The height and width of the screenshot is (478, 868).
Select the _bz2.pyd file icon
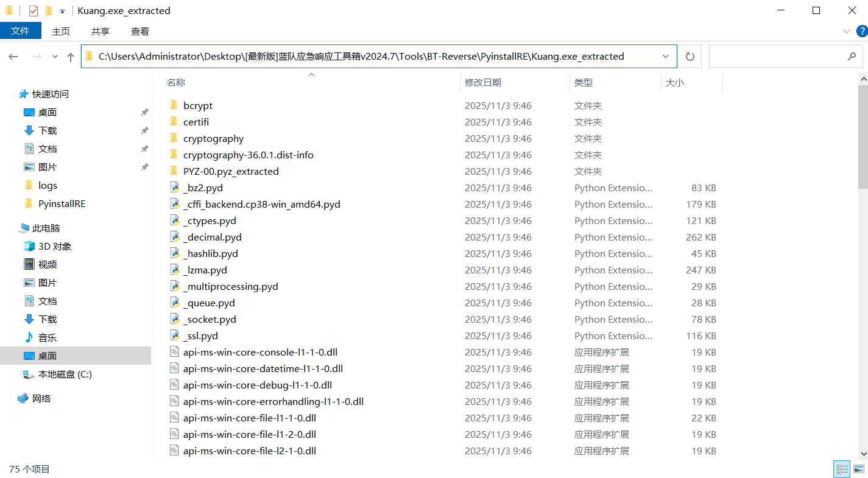[x=174, y=188]
